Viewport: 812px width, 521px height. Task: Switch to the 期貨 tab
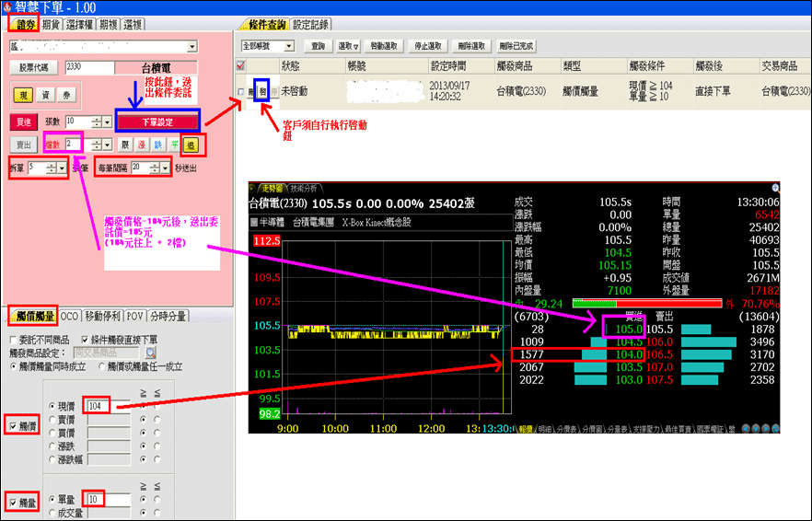click(51, 24)
